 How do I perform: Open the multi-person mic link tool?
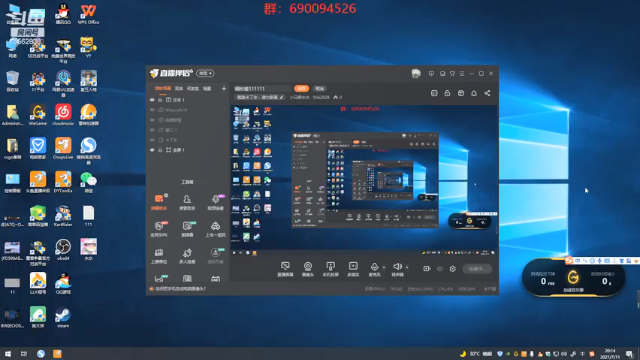tap(187, 256)
